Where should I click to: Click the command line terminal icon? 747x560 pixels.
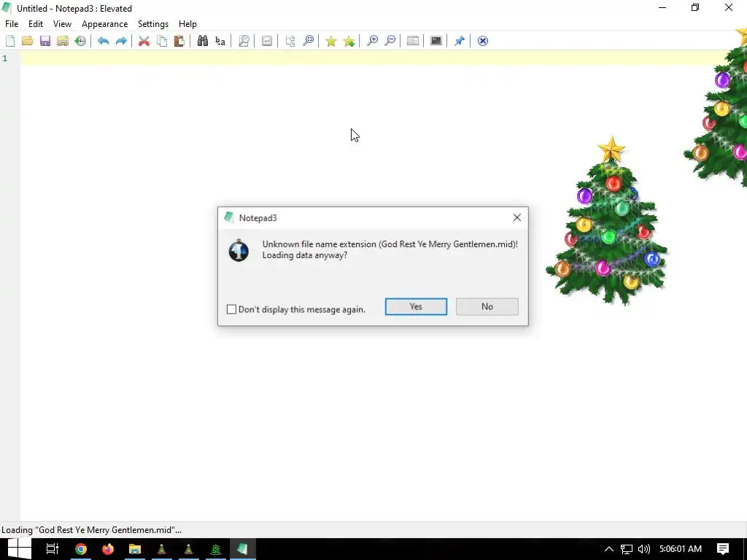tap(436, 41)
